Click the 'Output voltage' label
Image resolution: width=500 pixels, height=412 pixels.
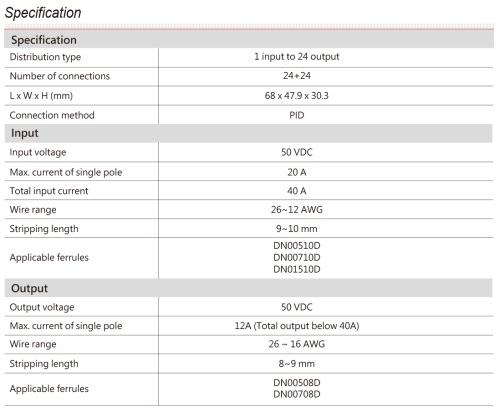42,307
